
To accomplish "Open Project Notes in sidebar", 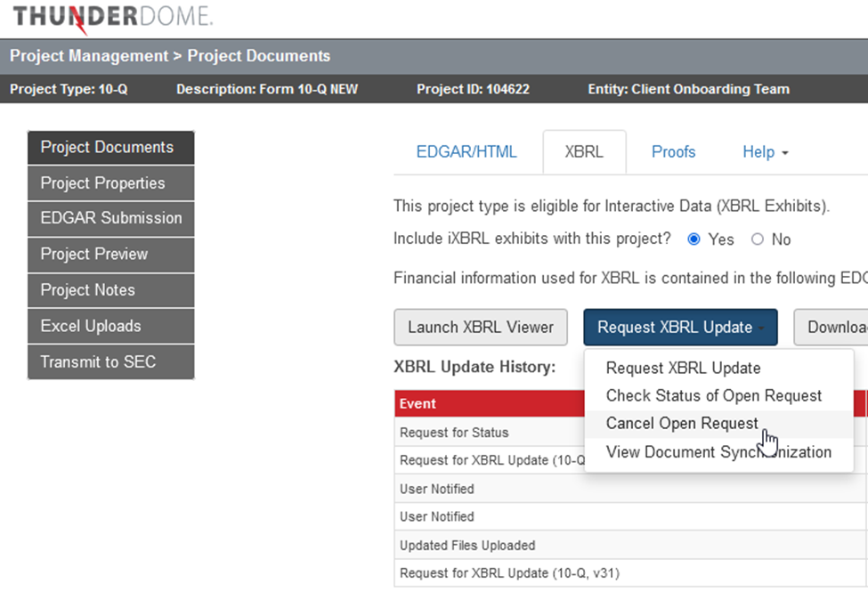I will click(x=110, y=290).
